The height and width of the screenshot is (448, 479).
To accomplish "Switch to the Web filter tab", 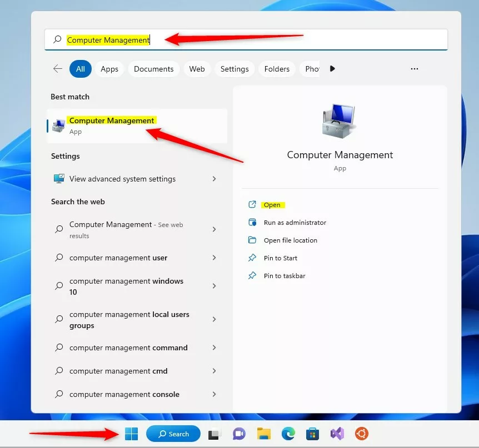I will [197, 69].
